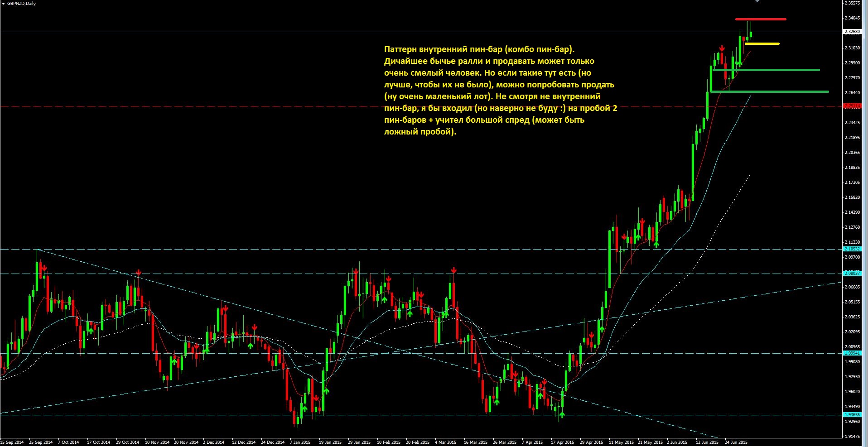
Task: Click the 24 Jun 2015 date label
Action: [x=736, y=442]
